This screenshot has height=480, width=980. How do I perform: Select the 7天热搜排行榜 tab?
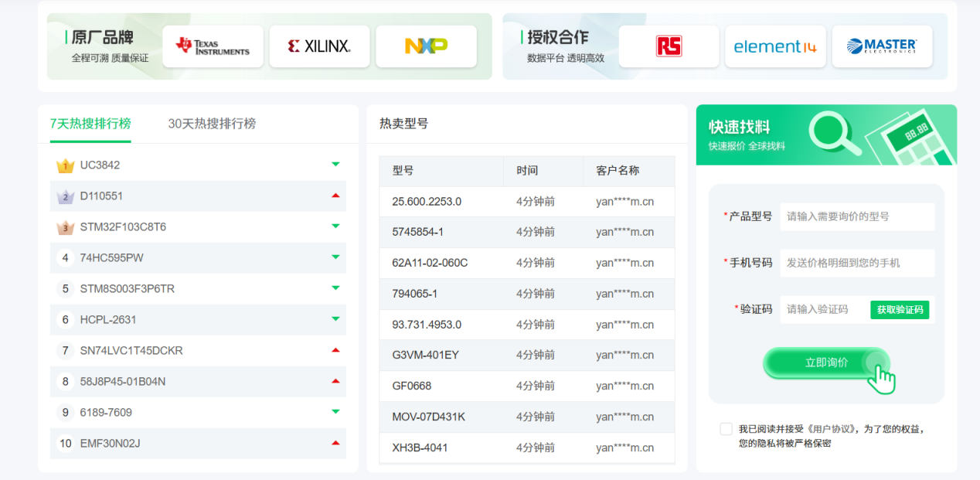tap(90, 124)
